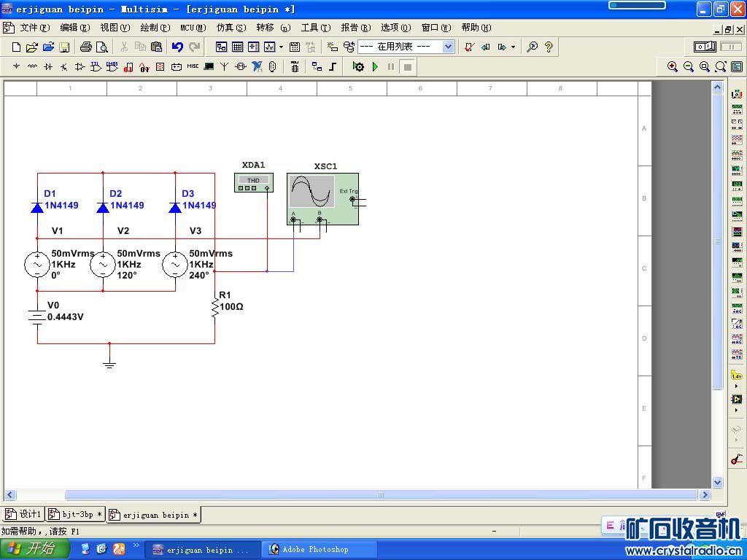The width and height of the screenshot is (747, 560).
Task: Select the R1 100Ω resistor
Action: coord(215,307)
